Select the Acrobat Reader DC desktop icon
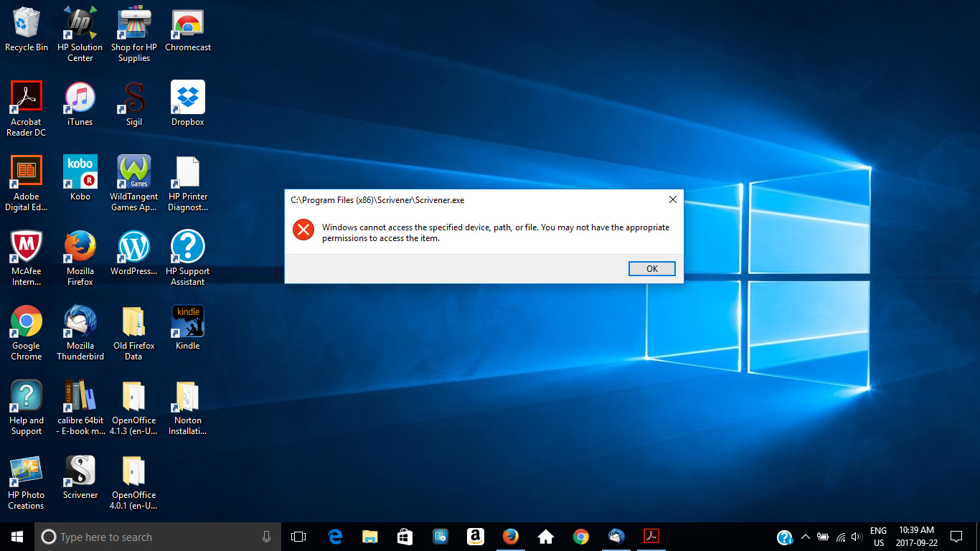Viewport: 980px width, 551px height. click(x=27, y=109)
